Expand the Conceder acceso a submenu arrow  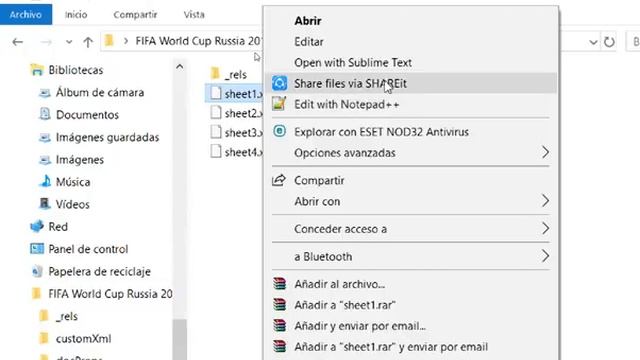(x=545, y=228)
